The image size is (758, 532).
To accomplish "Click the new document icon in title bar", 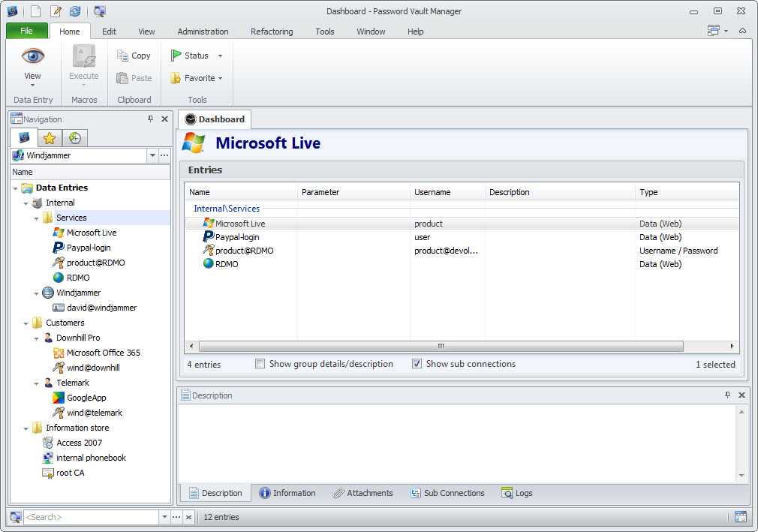I will 36,11.
